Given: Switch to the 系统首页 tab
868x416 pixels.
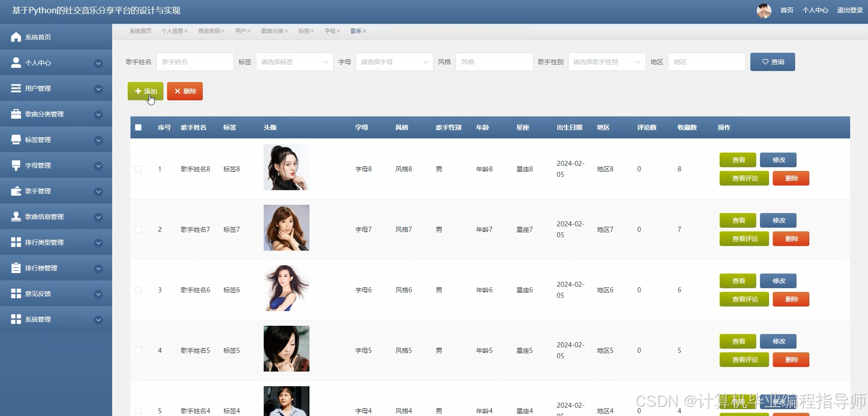Looking at the screenshot, I should (141, 31).
